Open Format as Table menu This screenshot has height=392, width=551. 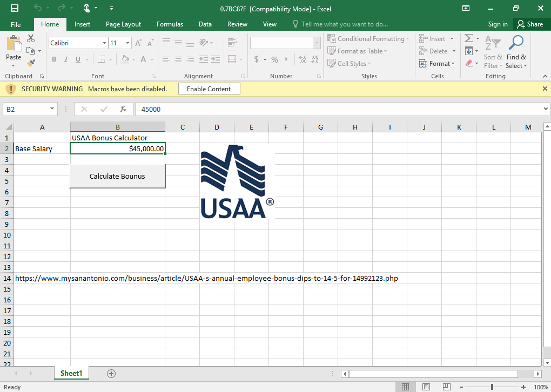[x=357, y=51]
